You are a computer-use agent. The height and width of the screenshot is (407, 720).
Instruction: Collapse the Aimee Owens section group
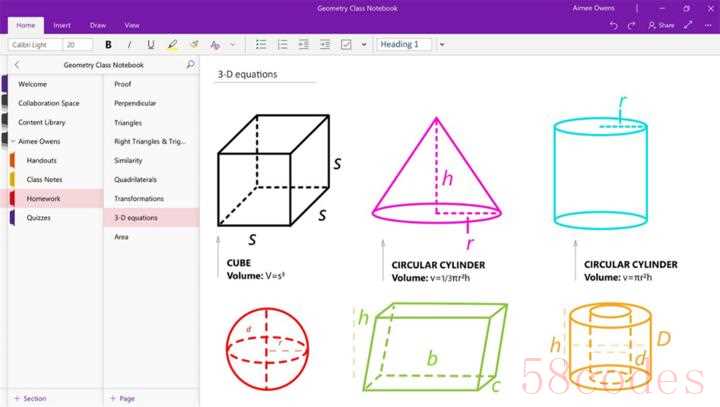tap(13, 142)
